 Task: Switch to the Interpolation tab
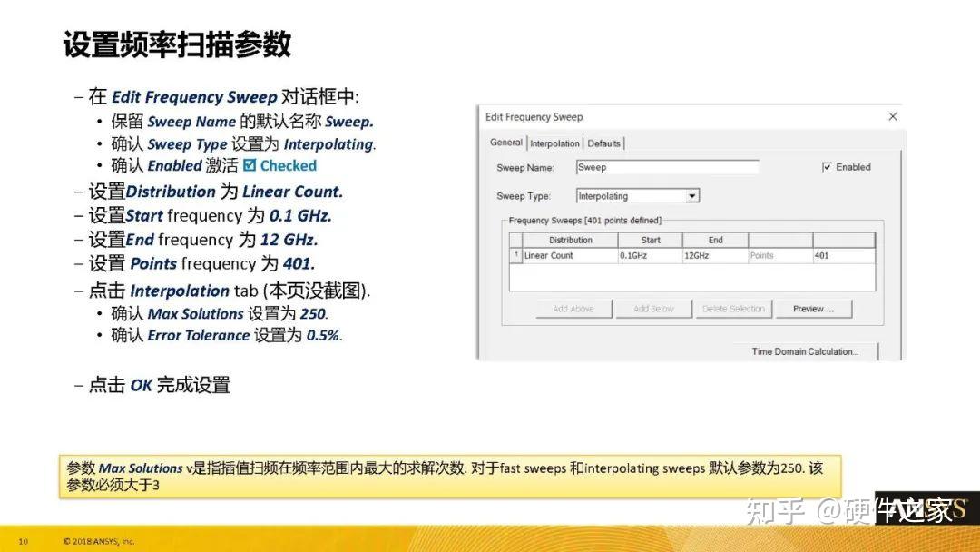pyautogui.click(x=554, y=143)
